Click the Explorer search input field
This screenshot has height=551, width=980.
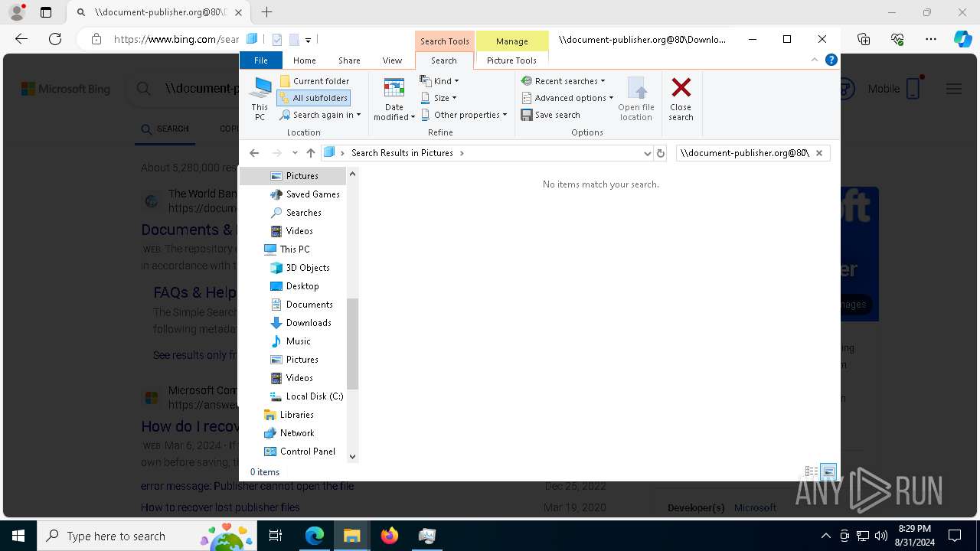[744, 153]
